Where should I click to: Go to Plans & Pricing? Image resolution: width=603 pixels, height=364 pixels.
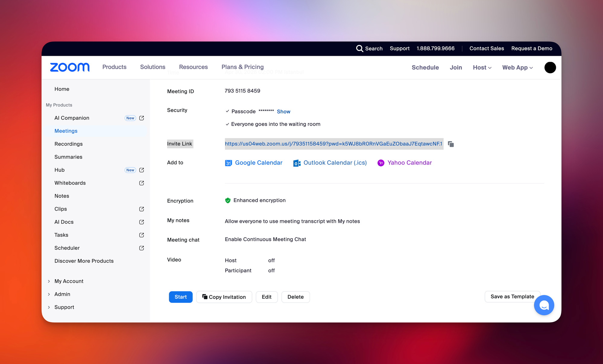[242, 67]
